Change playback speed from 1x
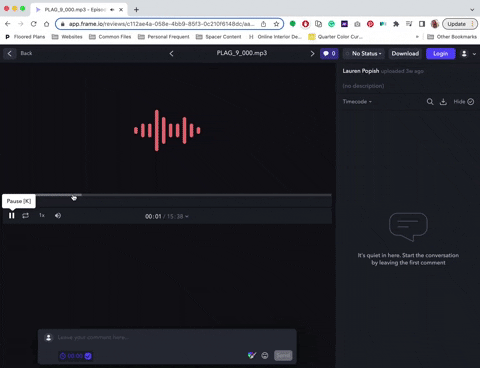This screenshot has width=480, height=368. [42, 215]
